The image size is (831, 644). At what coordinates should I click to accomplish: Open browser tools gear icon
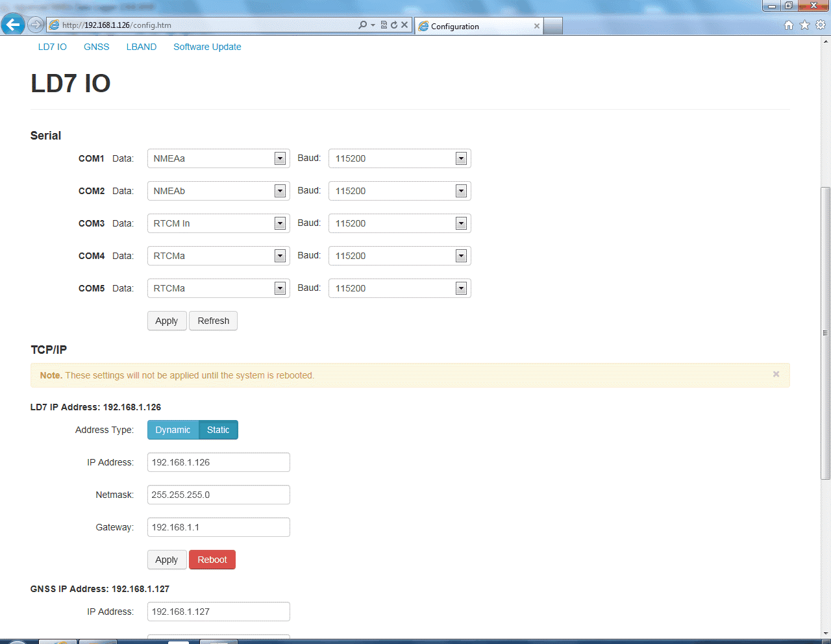[821, 25]
